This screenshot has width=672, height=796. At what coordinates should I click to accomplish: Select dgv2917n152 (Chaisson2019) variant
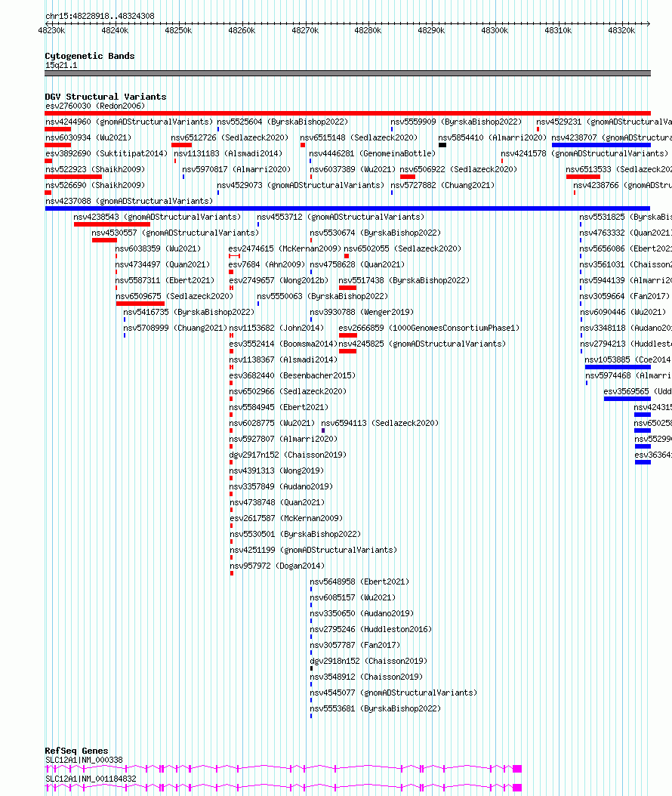288,455
